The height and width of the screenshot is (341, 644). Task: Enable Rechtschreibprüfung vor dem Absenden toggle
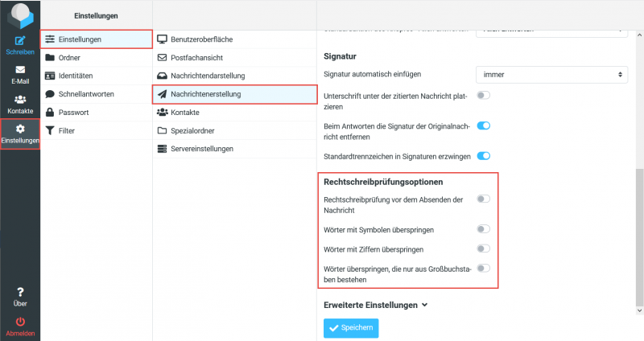point(484,199)
